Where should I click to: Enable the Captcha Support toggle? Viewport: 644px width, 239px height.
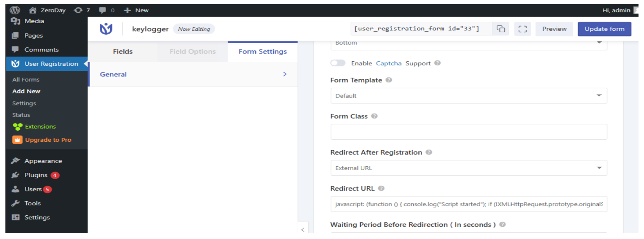coord(338,63)
